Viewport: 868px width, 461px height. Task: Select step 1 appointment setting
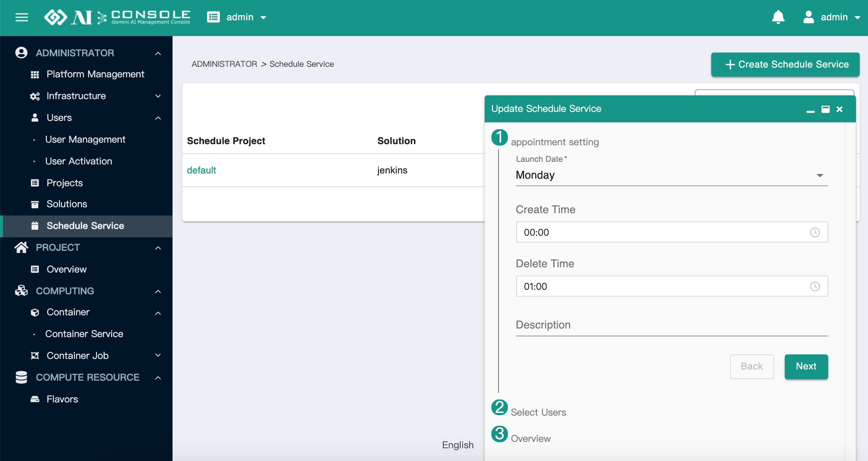pos(545,139)
